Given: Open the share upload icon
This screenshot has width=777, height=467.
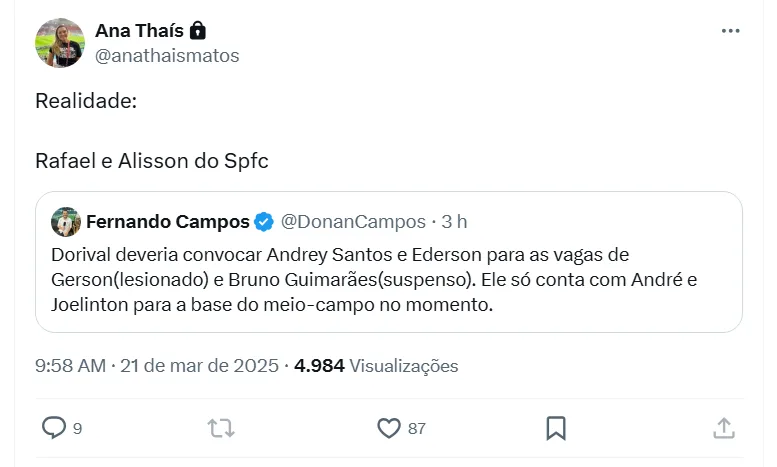Looking at the screenshot, I should [724, 428].
